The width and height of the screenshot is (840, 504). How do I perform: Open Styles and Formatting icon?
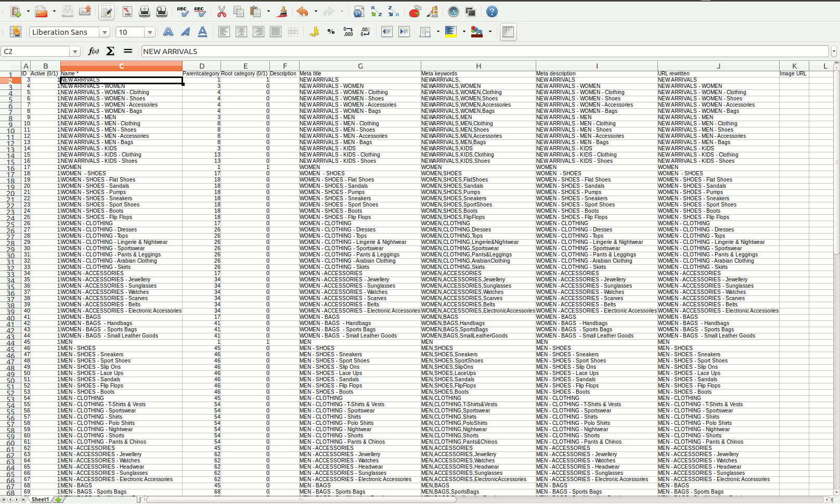coord(16,32)
